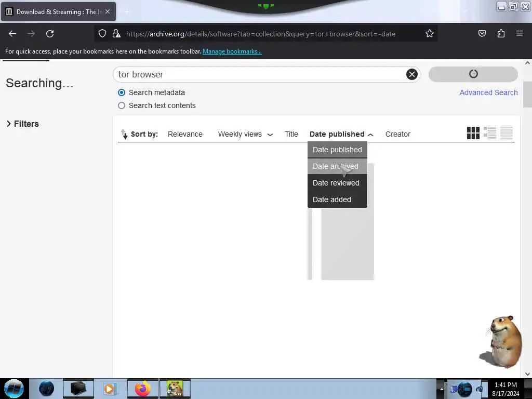Expand the Filters section

22,124
